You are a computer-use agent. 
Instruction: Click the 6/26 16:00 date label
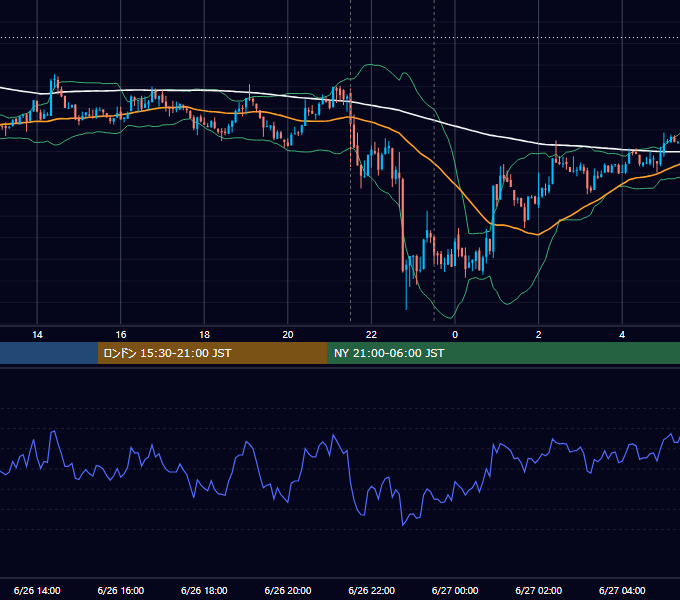pos(121,590)
